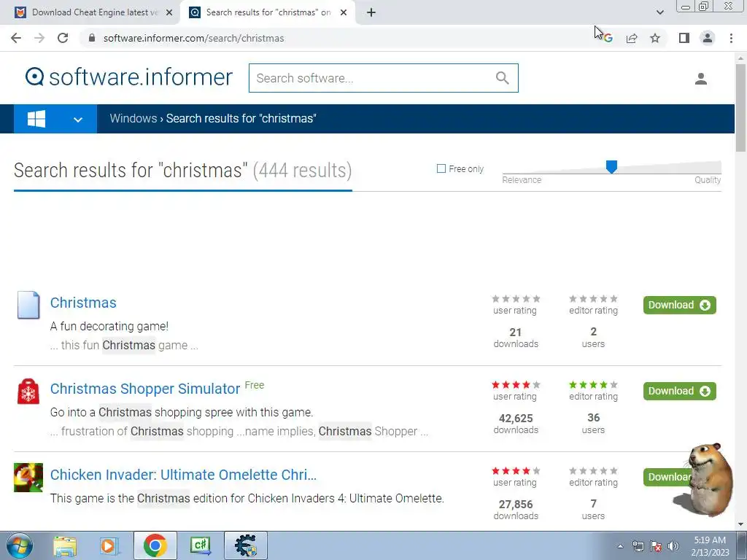
Task: Open Chrome profile avatar
Action: 708,38
